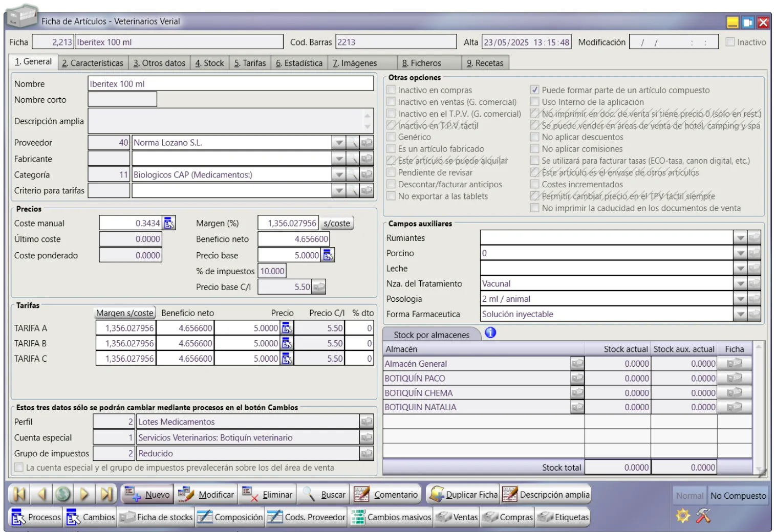776x532 pixels.
Task: Go to the first record navigation arrow
Action: pyautogui.click(x=19, y=494)
